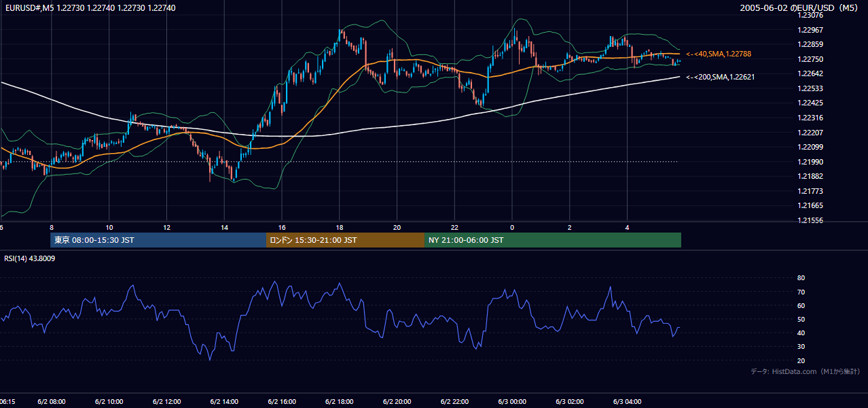
Task: Click RSI scale level 40
Action: (x=801, y=333)
